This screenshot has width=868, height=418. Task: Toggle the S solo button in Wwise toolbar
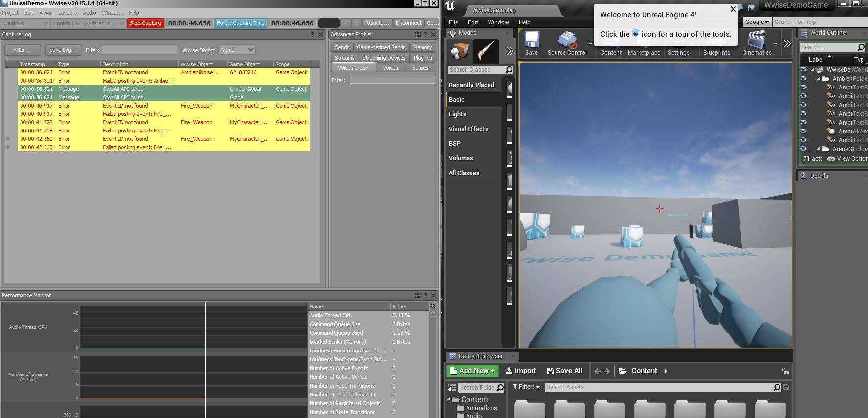[356, 23]
